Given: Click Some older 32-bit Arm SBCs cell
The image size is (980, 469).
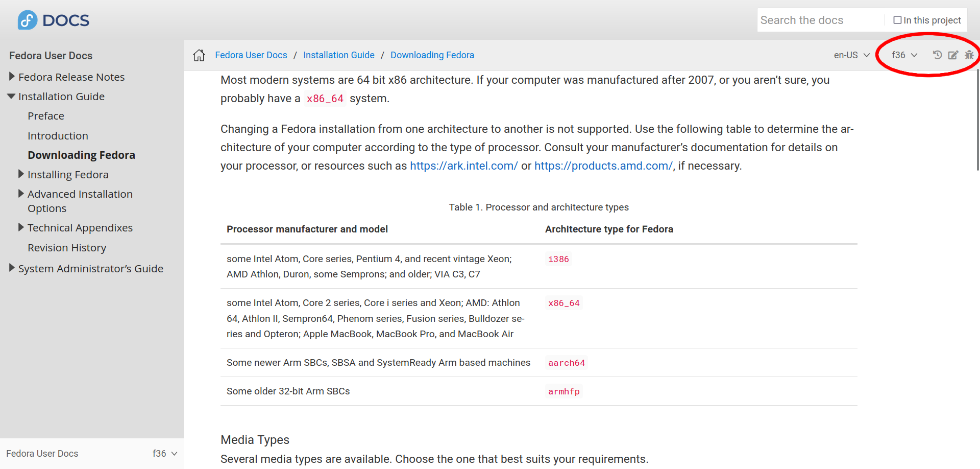Looking at the screenshot, I should pos(288,391).
